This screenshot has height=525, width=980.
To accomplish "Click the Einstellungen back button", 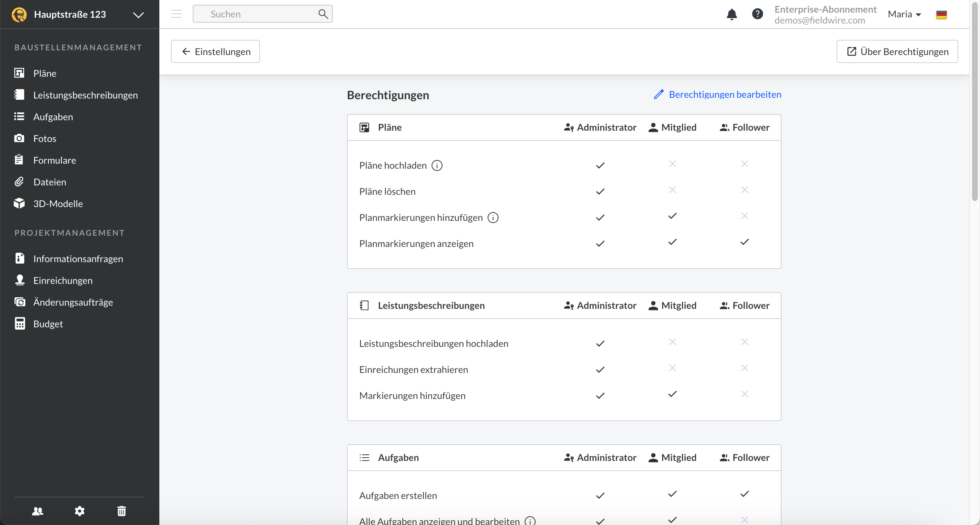I will click(215, 51).
